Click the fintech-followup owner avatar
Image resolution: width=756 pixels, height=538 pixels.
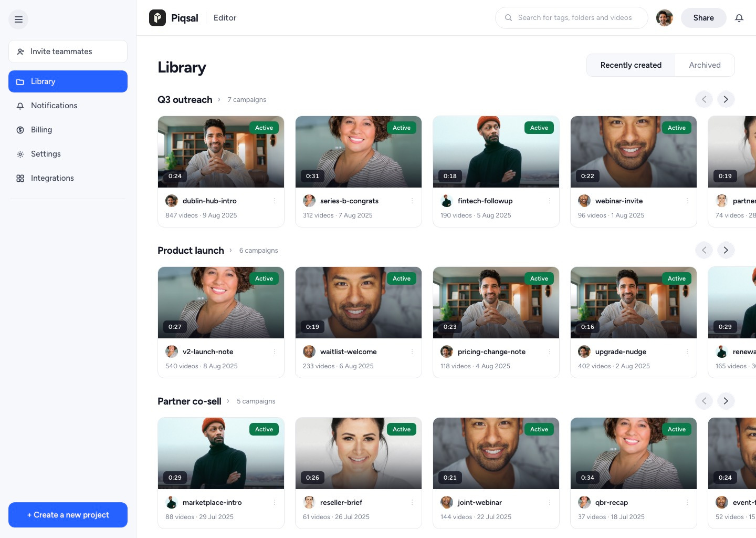tap(447, 201)
